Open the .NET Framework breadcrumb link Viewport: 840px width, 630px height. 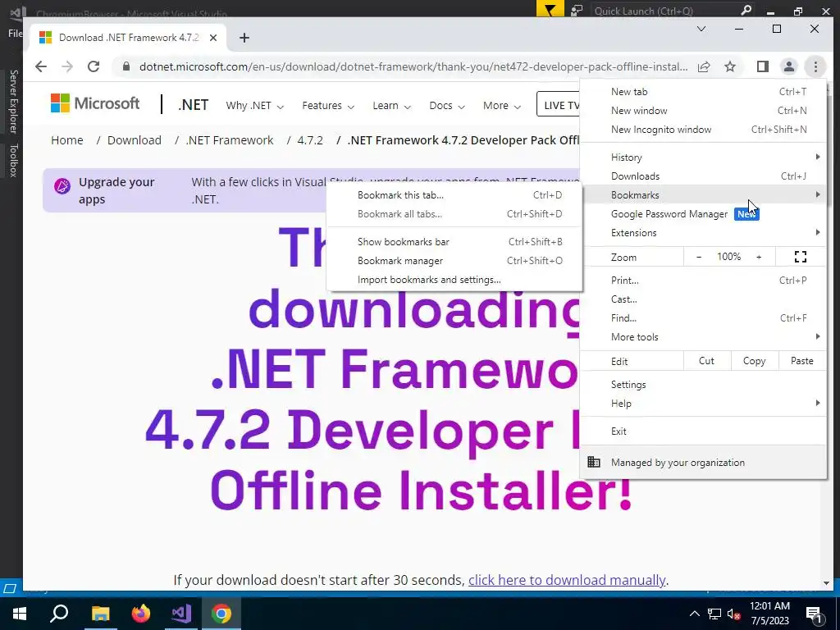[230, 140]
